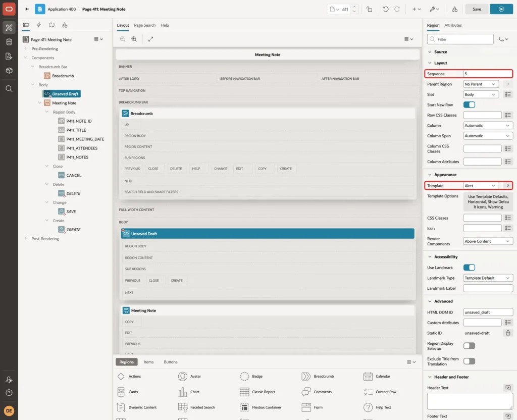This screenshot has width=517, height=420.
Task: Expand the Pre-Rendering tree node
Action: pos(26,48)
